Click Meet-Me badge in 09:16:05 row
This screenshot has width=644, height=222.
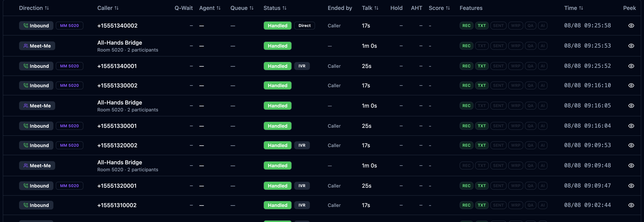37,106
